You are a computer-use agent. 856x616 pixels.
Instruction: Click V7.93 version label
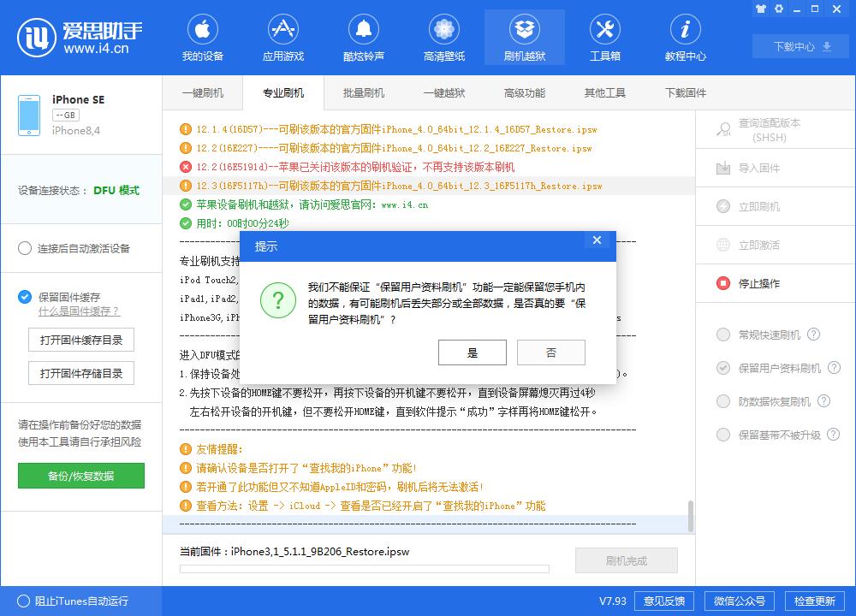[613, 601]
